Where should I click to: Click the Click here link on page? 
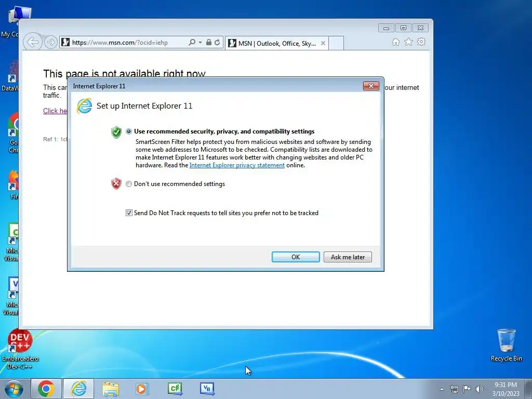(x=55, y=111)
